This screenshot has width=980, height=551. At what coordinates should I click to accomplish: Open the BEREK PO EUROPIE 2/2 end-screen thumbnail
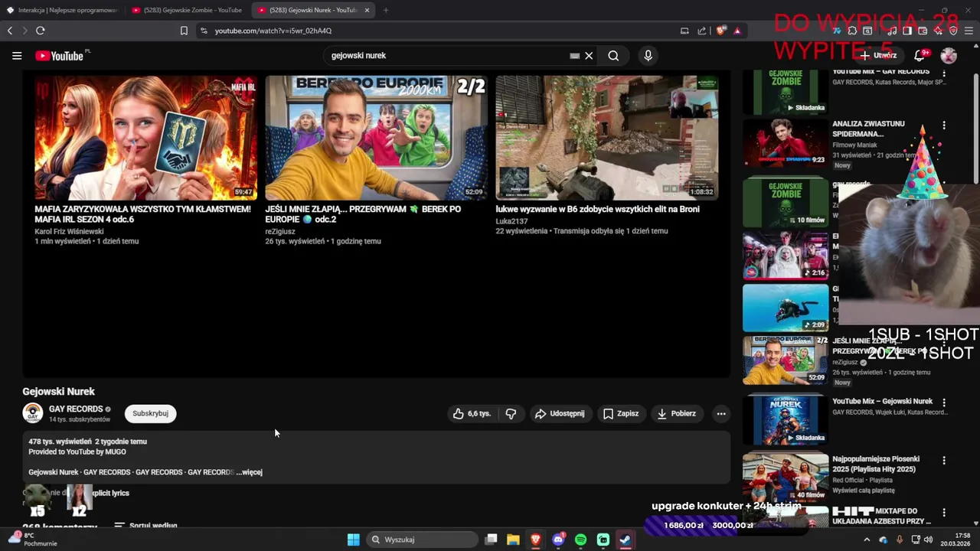click(x=376, y=138)
